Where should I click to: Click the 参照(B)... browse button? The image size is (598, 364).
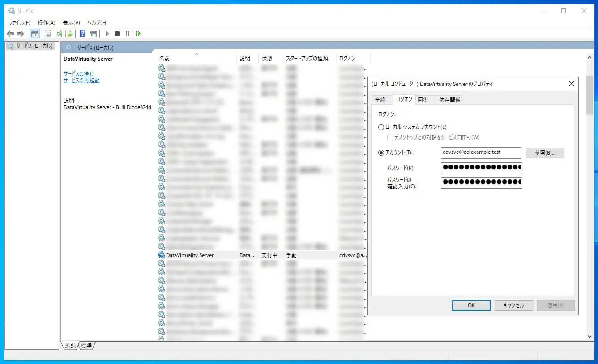pos(545,152)
